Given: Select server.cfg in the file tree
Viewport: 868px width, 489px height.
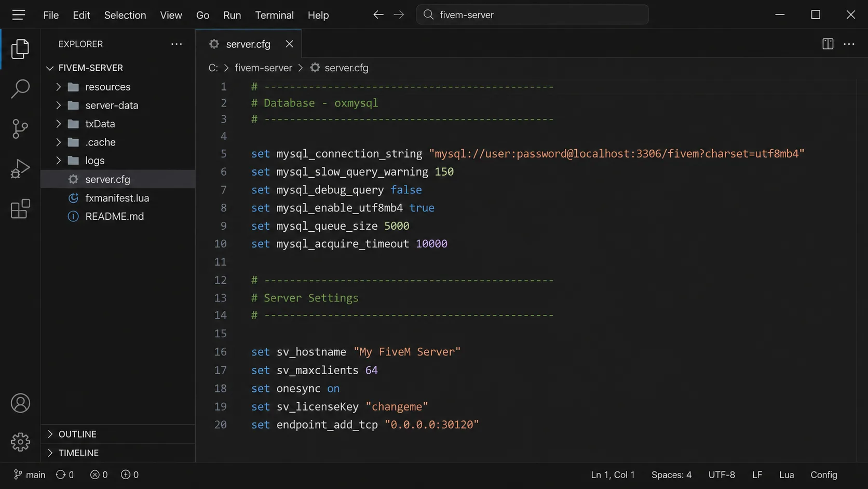Looking at the screenshot, I should tap(118, 179).
